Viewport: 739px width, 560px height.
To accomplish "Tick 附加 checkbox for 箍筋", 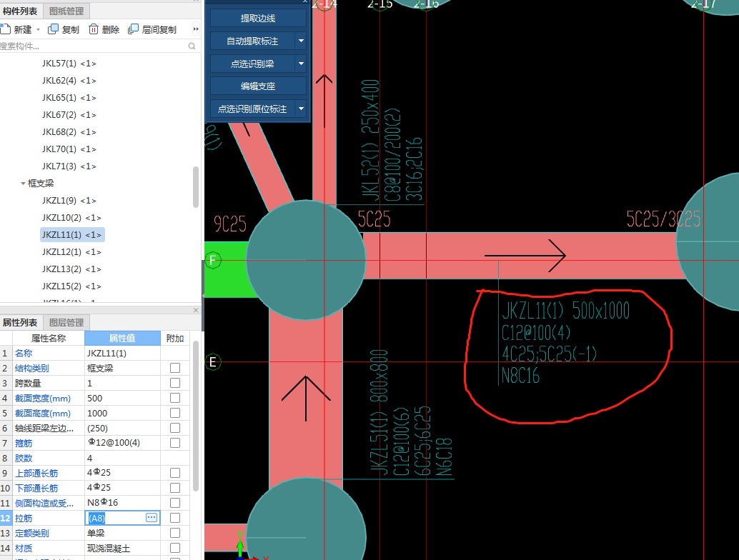I will point(175,443).
